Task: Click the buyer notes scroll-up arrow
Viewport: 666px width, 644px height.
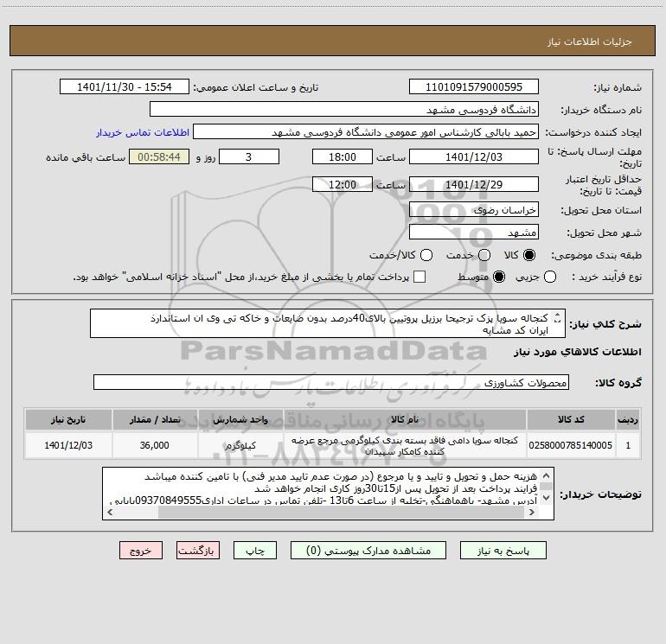Action: 547,475
